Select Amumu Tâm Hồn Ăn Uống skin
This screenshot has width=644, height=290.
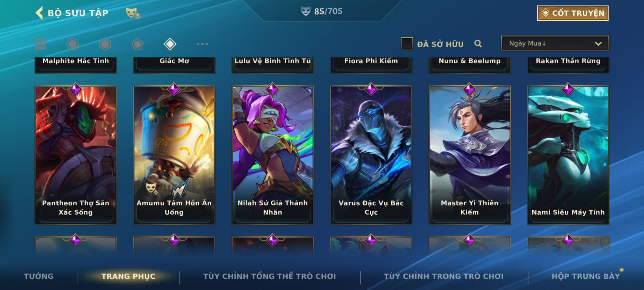[x=174, y=155]
